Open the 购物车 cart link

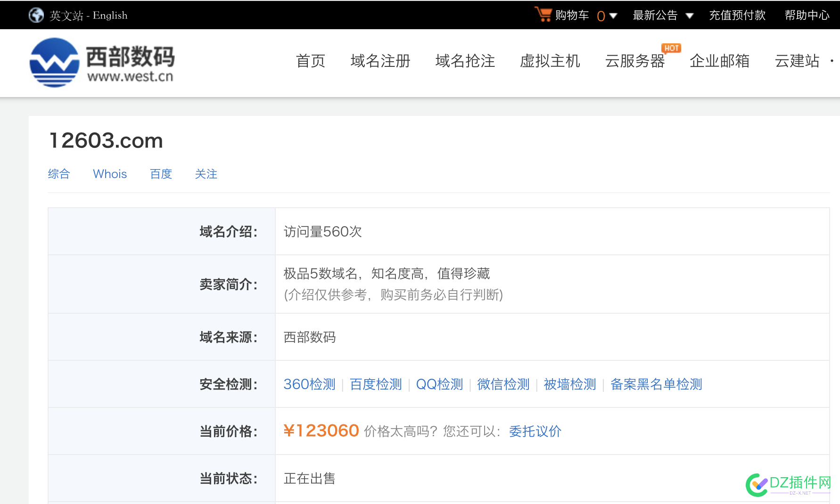[572, 16]
